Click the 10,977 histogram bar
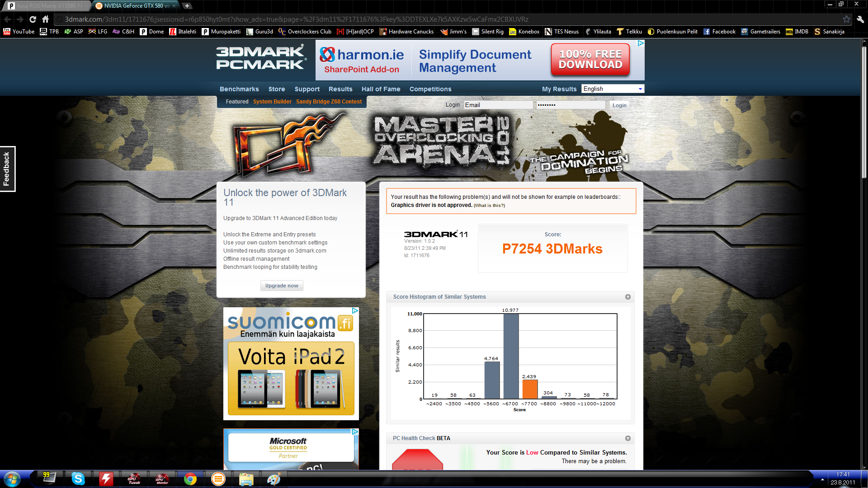 click(x=511, y=357)
